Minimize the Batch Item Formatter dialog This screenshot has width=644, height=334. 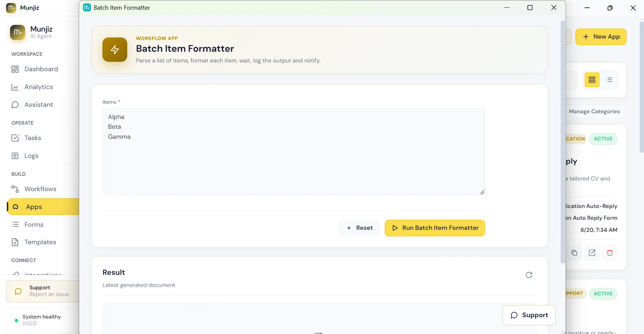(x=507, y=8)
